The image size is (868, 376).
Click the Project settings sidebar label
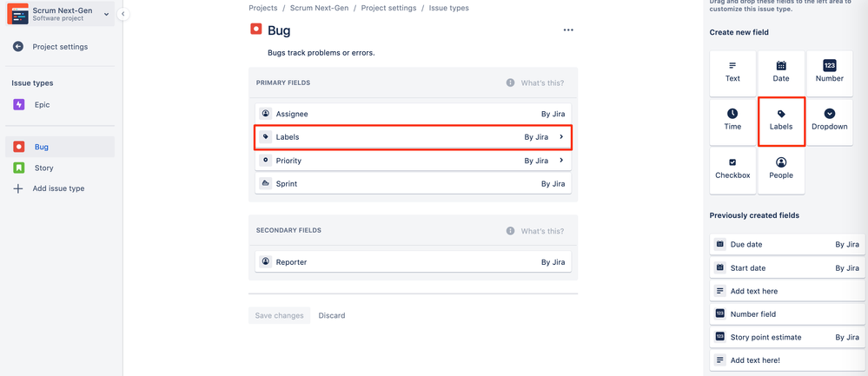[60, 46]
